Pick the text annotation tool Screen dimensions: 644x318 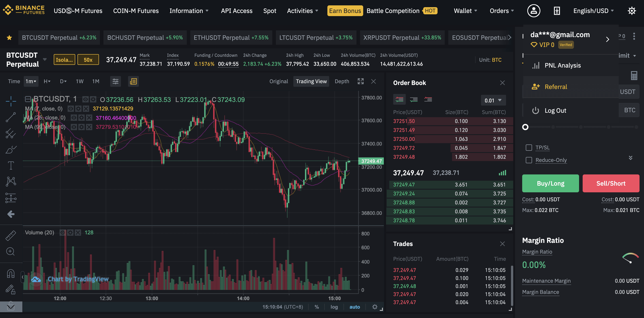pos(11,165)
